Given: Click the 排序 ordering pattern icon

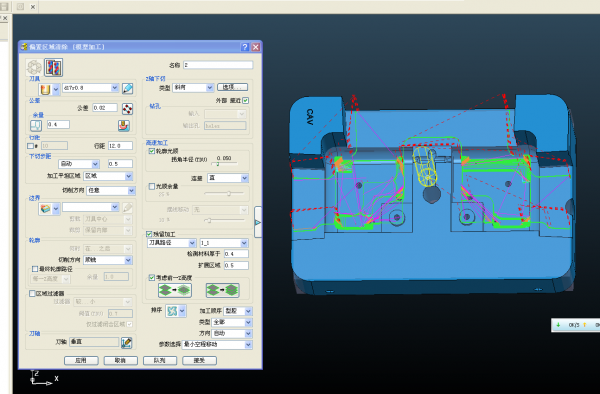Looking at the screenshot, I should [x=172, y=311].
